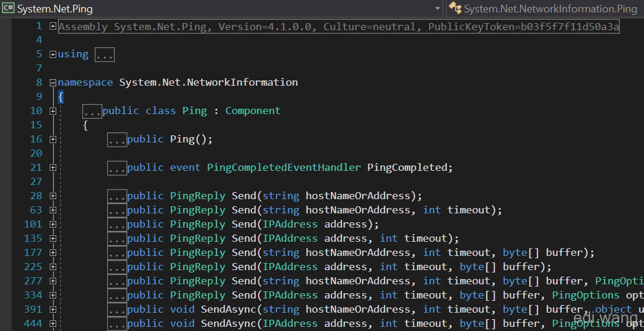Open the System.Net.NetworkInformation.Ping type dropdown
Viewport: 644px width, 331px height.
[545, 8]
